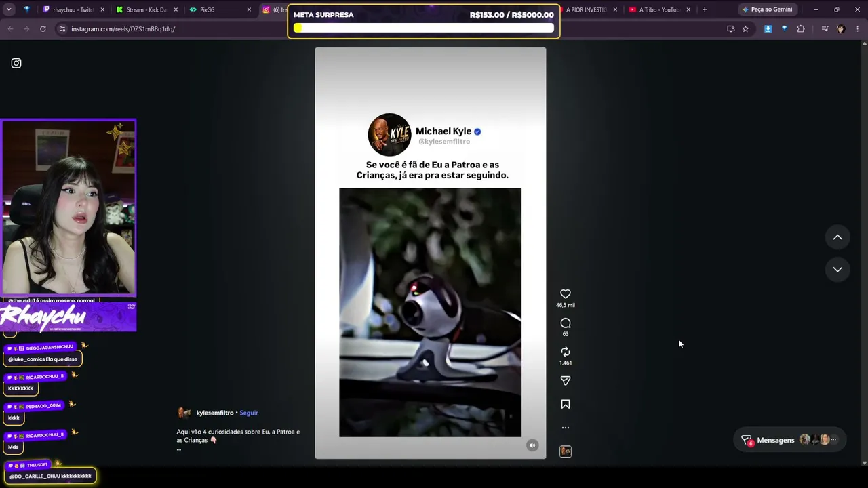868x488 pixels.
Task: Expand the reel caption ellipsis
Action: (x=179, y=449)
